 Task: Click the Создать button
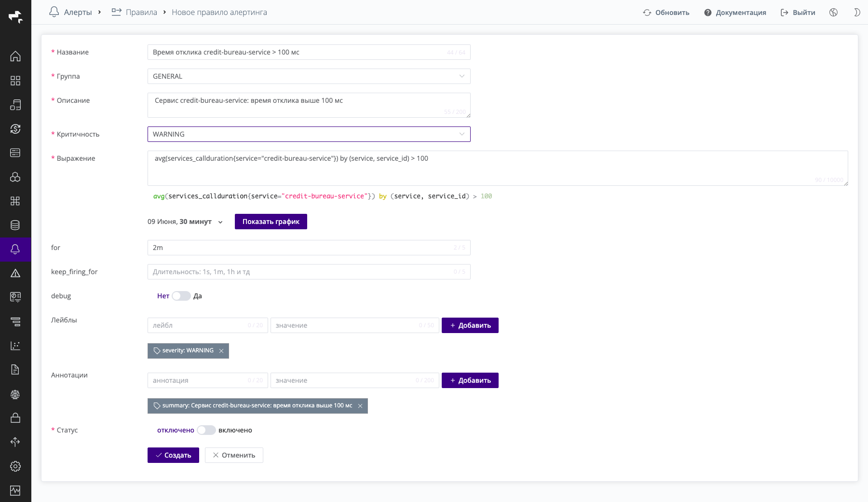click(x=173, y=455)
